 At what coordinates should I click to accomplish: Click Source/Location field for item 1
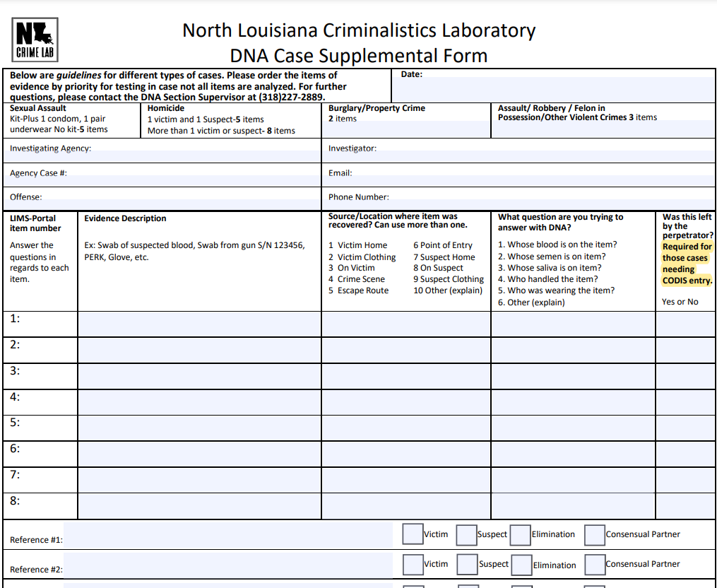(x=406, y=324)
